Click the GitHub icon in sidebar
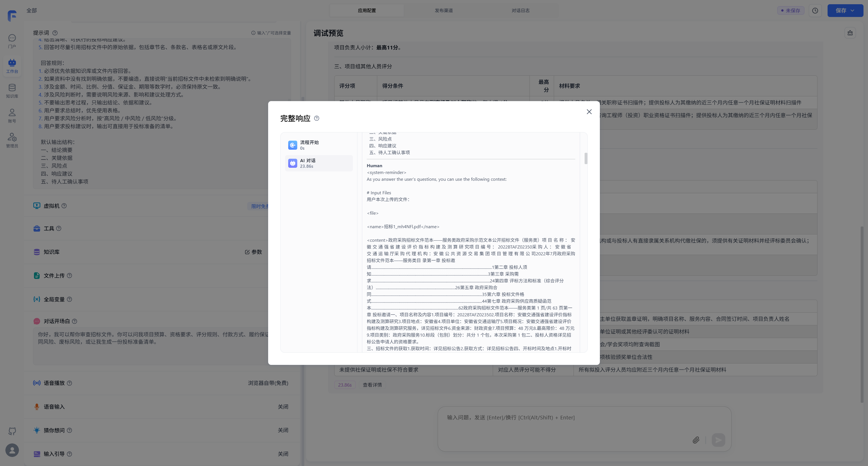The image size is (868, 466). coord(12,431)
